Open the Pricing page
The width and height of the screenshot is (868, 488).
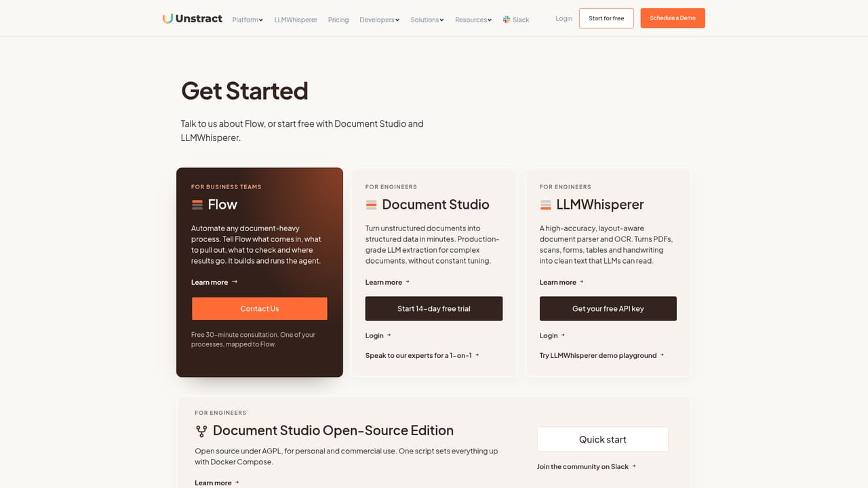pyautogui.click(x=338, y=20)
